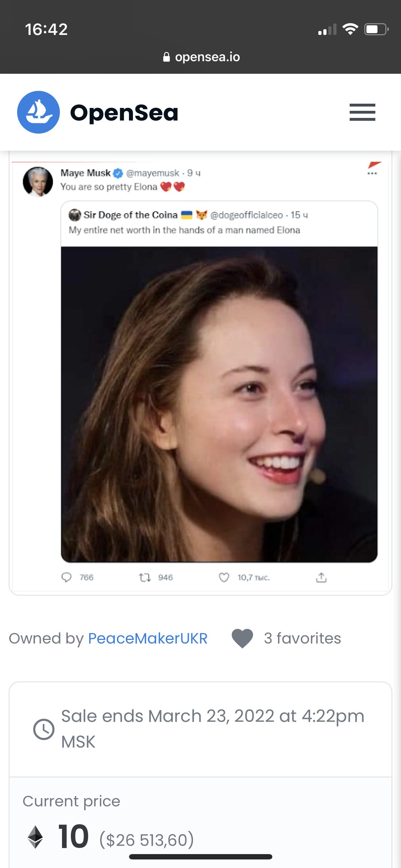Tap the retweet icon showing 946

[145, 577]
